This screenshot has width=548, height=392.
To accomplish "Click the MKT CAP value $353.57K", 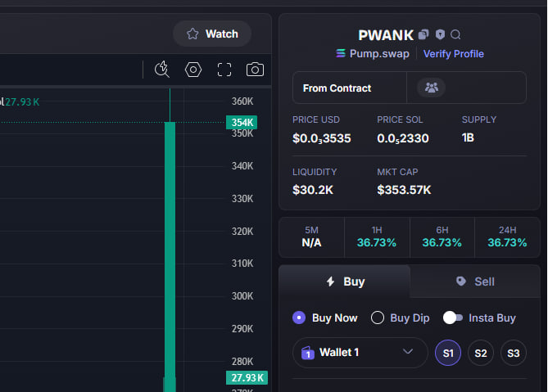I will pos(404,190).
